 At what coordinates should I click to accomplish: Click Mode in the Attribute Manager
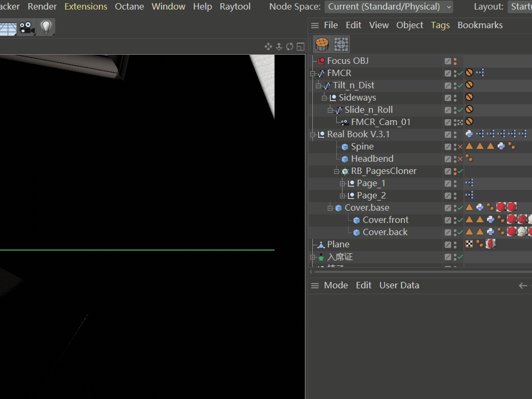pyautogui.click(x=336, y=285)
